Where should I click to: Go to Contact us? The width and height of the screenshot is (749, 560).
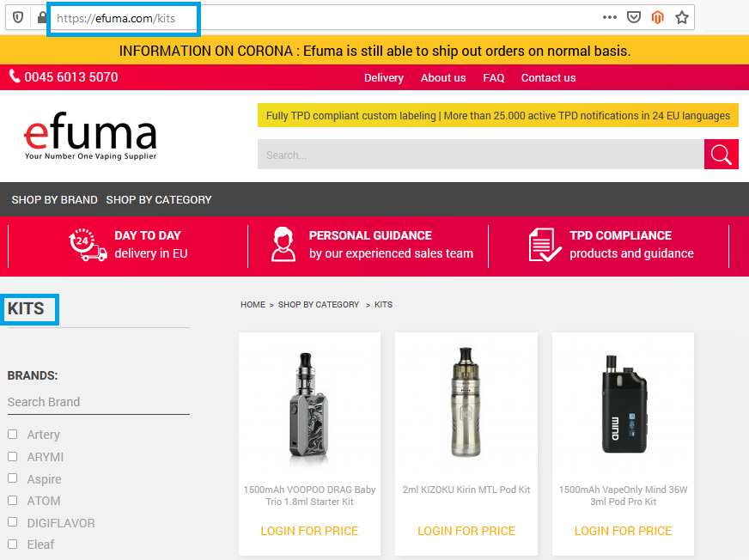[x=548, y=77]
